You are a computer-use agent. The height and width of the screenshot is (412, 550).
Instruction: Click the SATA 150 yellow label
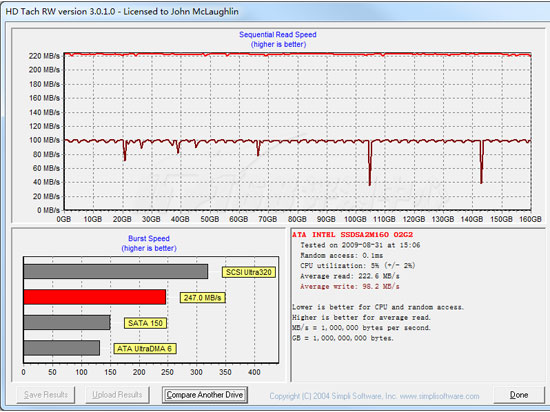coord(145,323)
